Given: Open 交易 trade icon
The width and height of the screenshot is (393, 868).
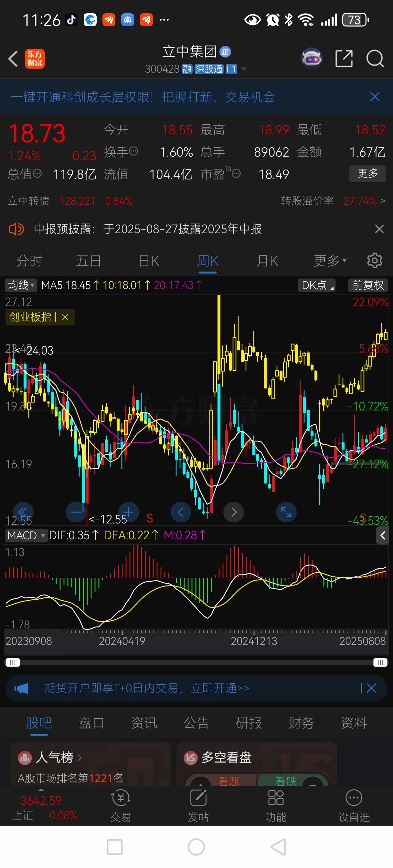Looking at the screenshot, I should [x=121, y=806].
